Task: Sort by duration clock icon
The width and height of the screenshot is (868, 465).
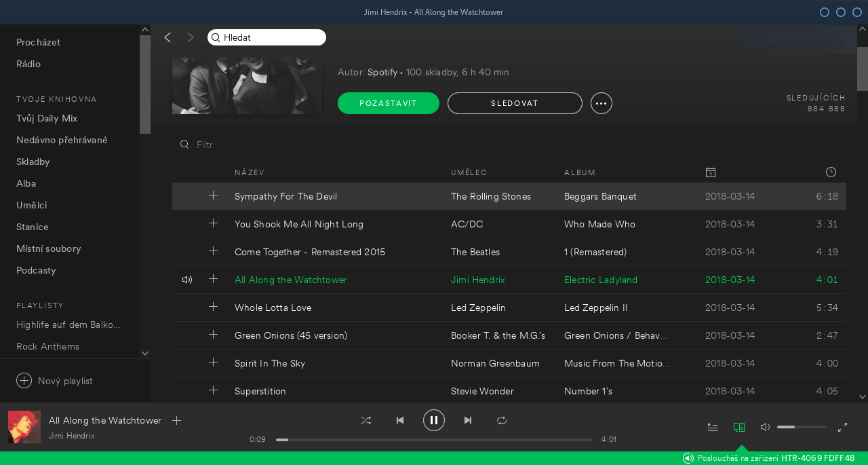Action: (831, 172)
